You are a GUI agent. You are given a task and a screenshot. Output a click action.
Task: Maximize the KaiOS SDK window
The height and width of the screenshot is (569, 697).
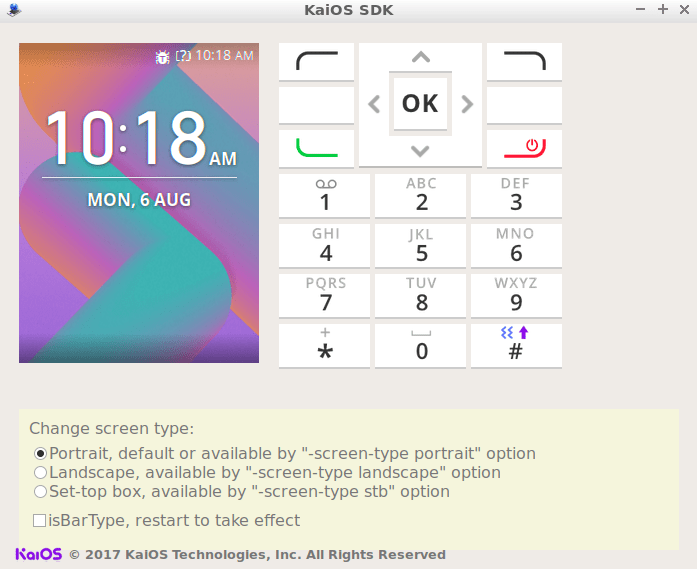(x=663, y=9)
